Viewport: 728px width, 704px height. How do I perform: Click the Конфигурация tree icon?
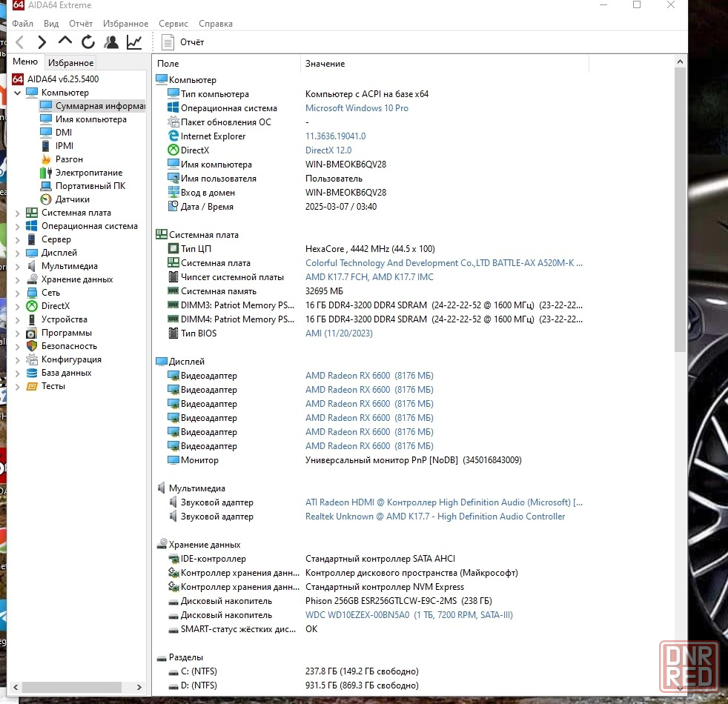[x=32, y=359]
